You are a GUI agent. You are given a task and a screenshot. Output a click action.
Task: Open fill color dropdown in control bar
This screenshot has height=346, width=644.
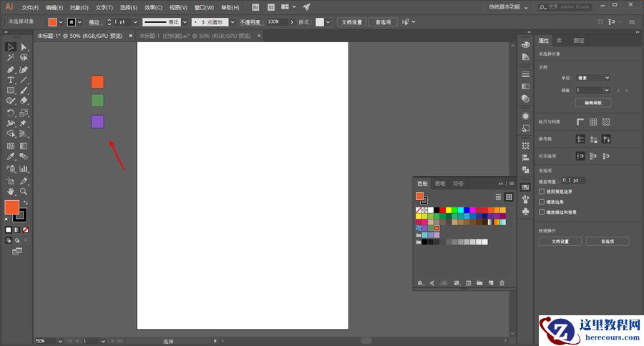61,22
